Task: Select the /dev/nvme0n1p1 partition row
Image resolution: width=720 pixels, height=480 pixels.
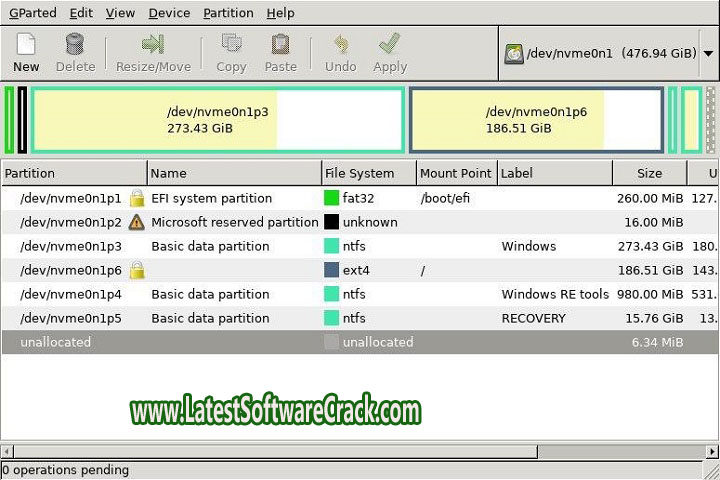Action: (360, 198)
